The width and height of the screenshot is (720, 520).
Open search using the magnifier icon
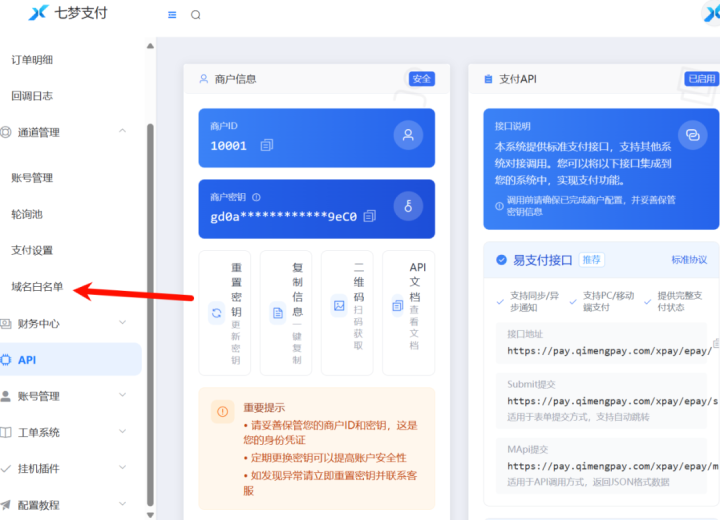(196, 15)
